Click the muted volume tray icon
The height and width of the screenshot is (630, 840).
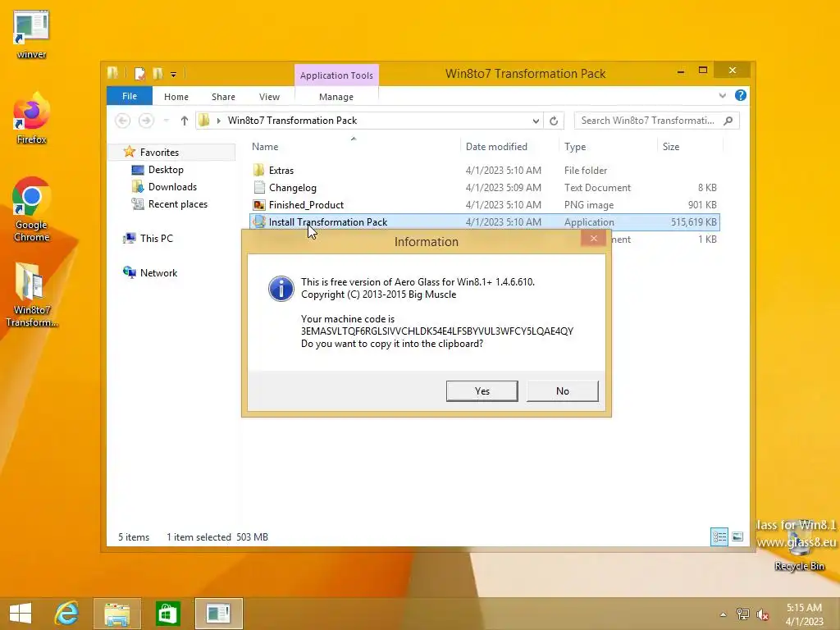763,614
